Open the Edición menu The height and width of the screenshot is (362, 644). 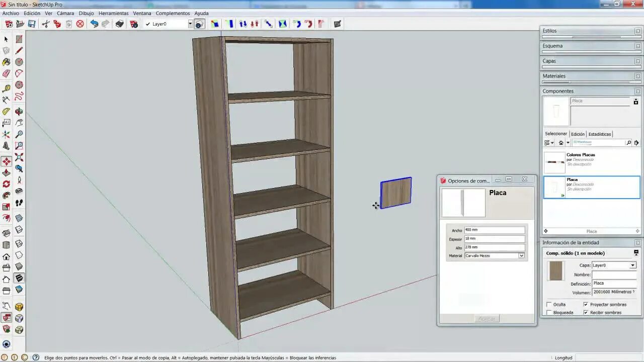32,14
